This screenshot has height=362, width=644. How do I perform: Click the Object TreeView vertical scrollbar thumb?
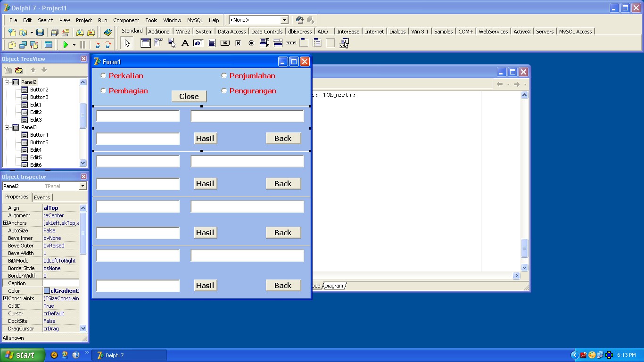point(83,116)
